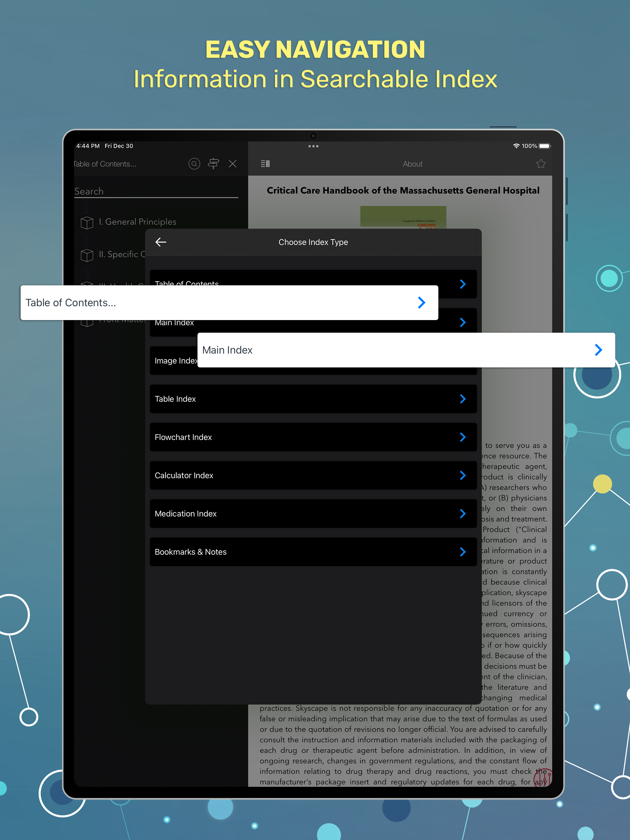Open Bookmarks & Notes row
This screenshot has width=630, height=840.
coord(313,552)
